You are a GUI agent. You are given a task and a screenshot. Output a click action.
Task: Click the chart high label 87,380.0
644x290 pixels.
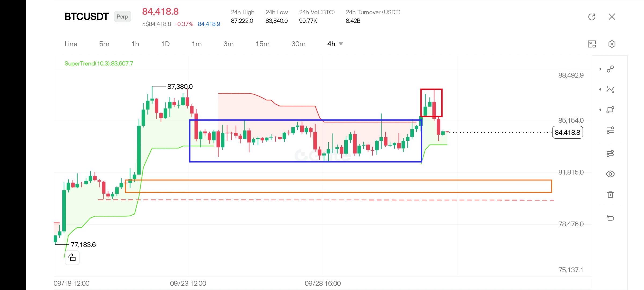180,86
